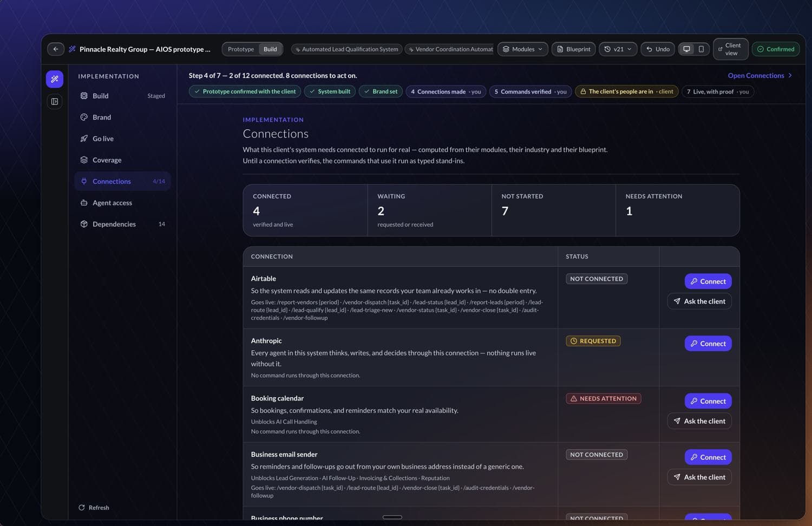The image size is (812, 526).
Task: Switch to desktop preview mode
Action: pos(686,49)
